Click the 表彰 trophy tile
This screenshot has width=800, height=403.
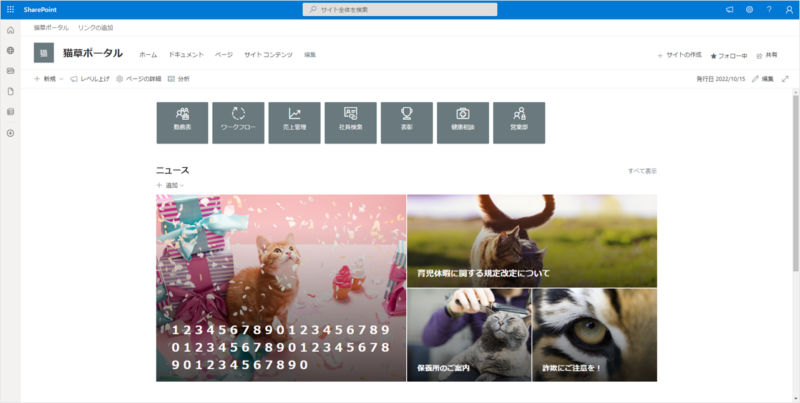pyautogui.click(x=406, y=121)
